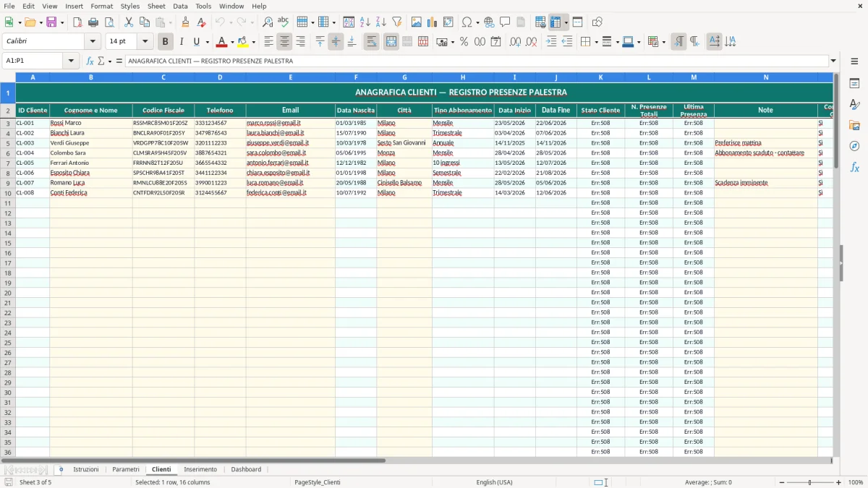Click the Copy icon

(145, 22)
